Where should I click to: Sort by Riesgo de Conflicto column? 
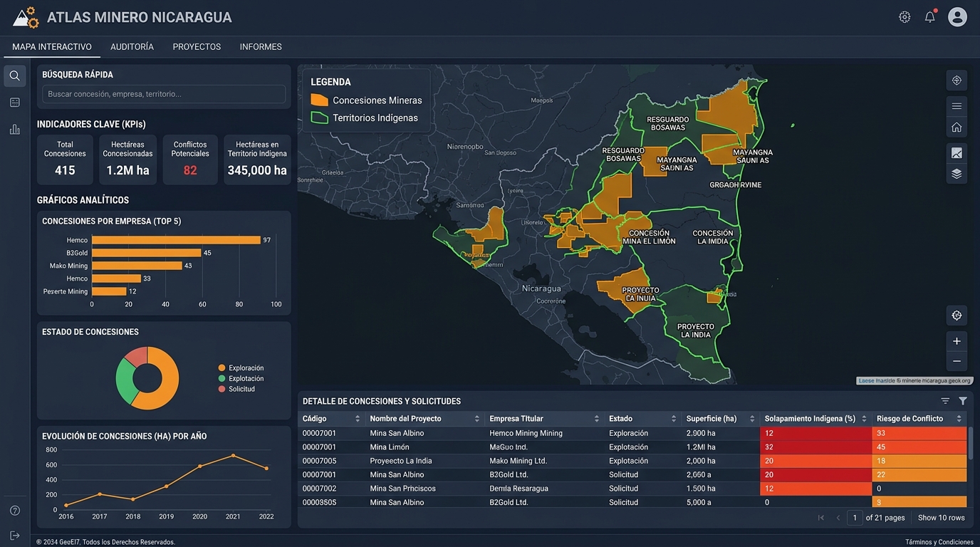point(959,419)
